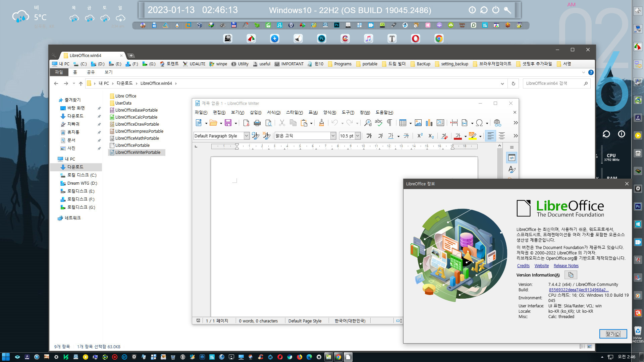Apply the yellow highlighting color swatch

click(x=473, y=136)
